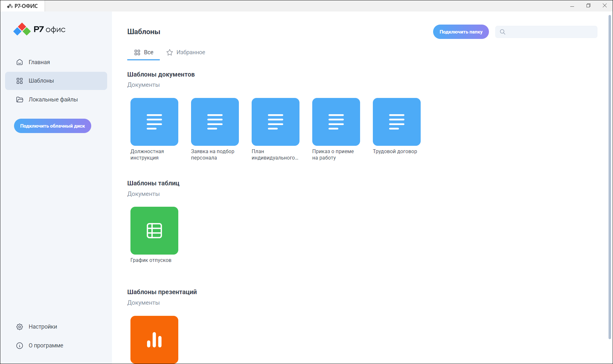The width and height of the screenshot is (613, 364).
Task: Go to Главная in the sidebar
Action: pos(56,62)
